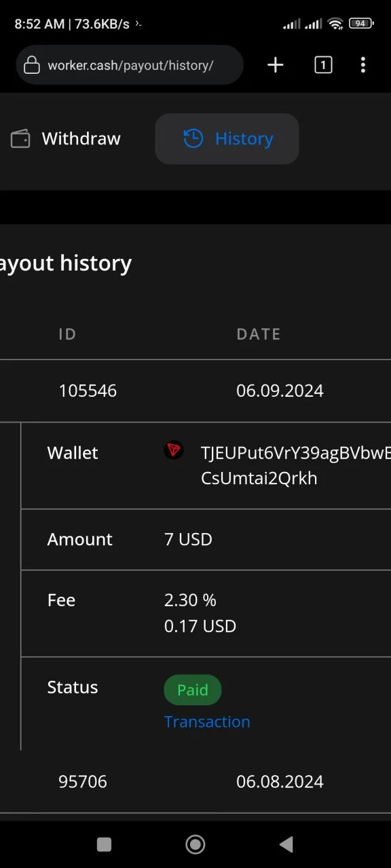This screenshot has height=868, width=391.
Task: Collapse payout row ID 105546
Action: 195,391
